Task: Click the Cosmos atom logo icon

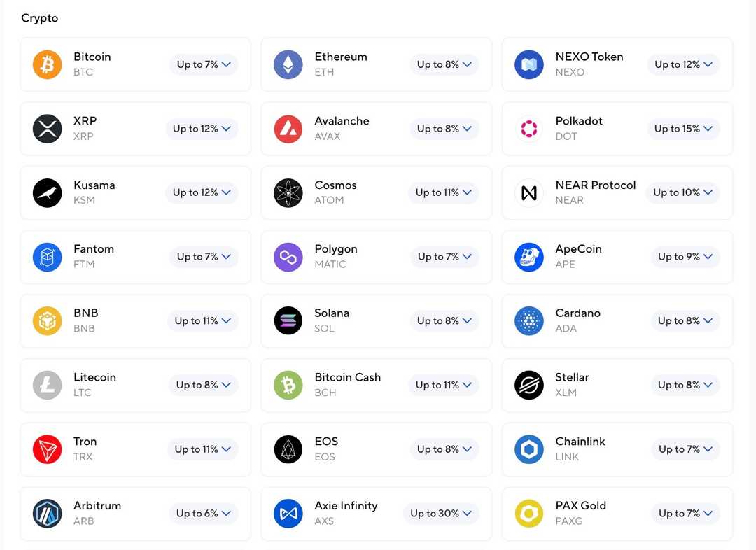Action: [288, 192]
